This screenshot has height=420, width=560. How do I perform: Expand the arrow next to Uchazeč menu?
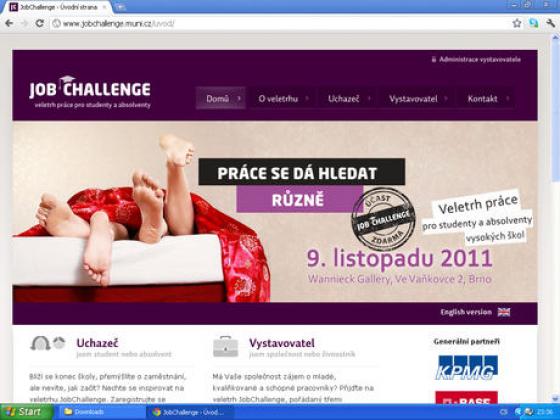tap(369, 99)
